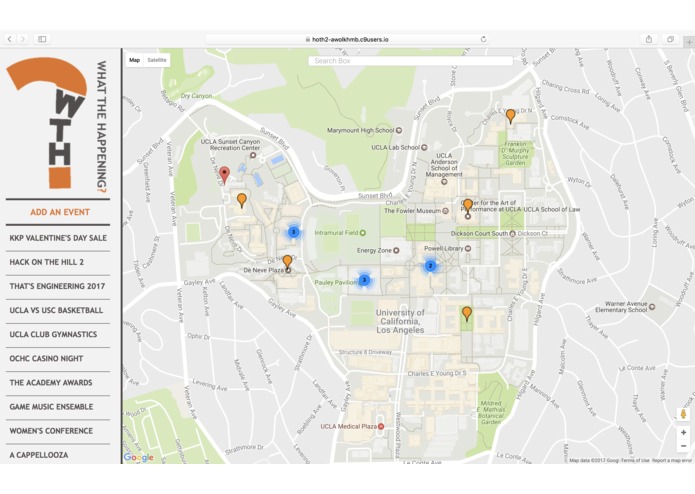Switch to Map view tab
The image size is (695, 494).
(135, 60)
